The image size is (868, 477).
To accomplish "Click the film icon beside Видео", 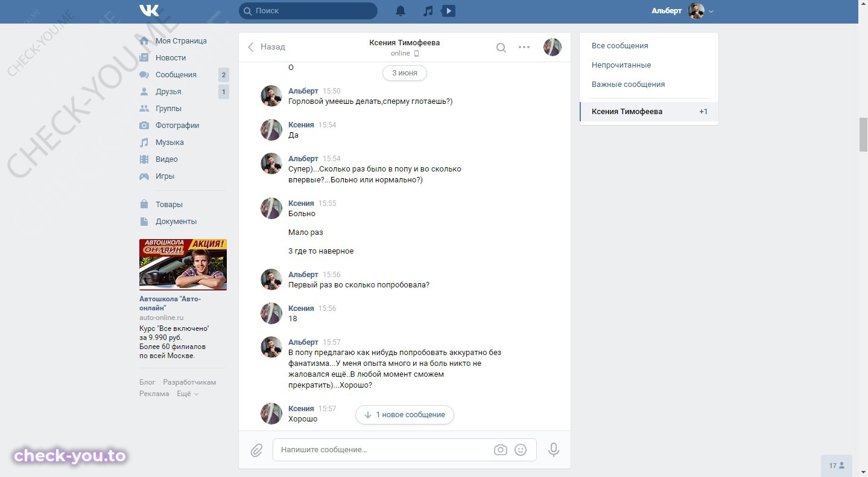I will pos(144,159).
